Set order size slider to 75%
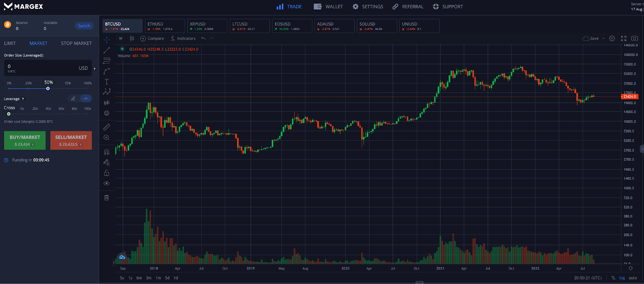The image size is (644, 284). click(x=68, y=88)
